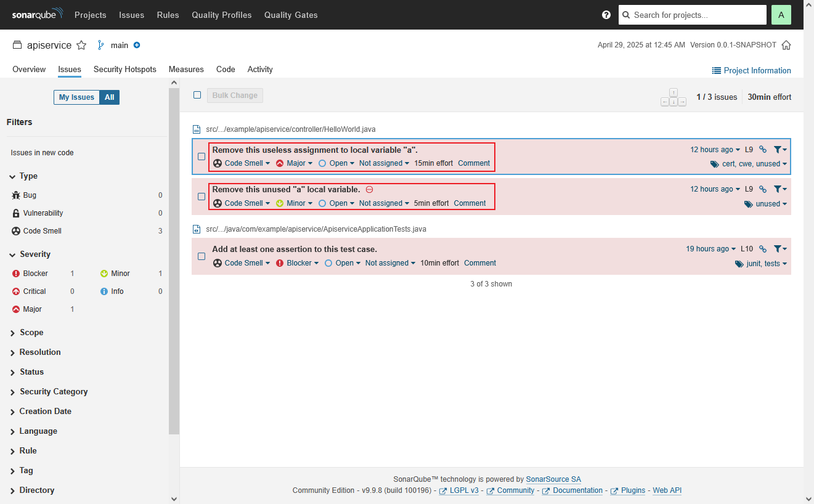The height and width of the screenshot is (504, 814).
Task: Open the help question mark icon
Action: click(x=606, y=15)
